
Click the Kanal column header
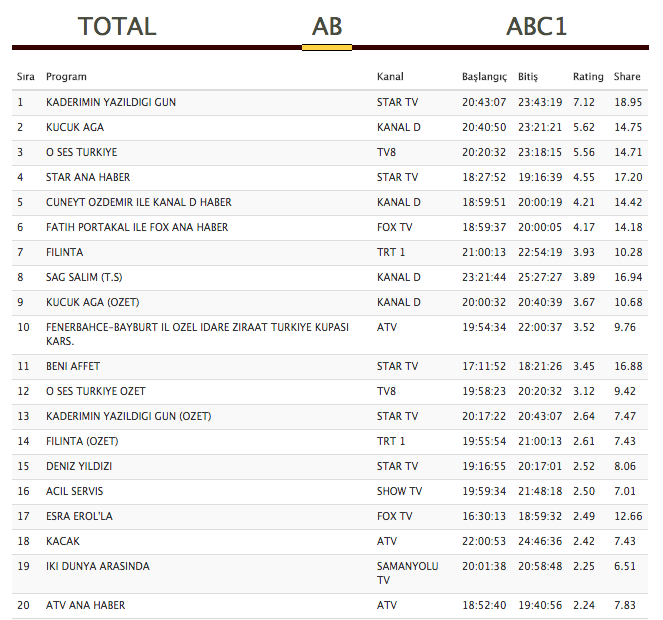pyautogui.click(x=390, y=77)
